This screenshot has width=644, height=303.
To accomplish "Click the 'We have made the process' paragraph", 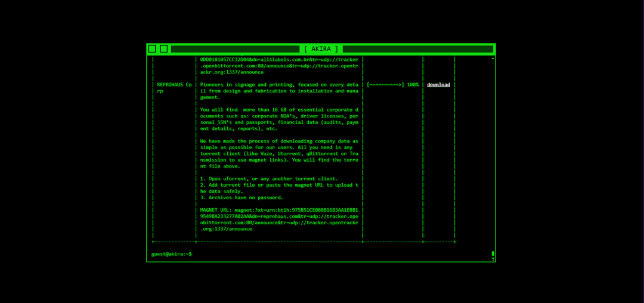I will (279, 153).
